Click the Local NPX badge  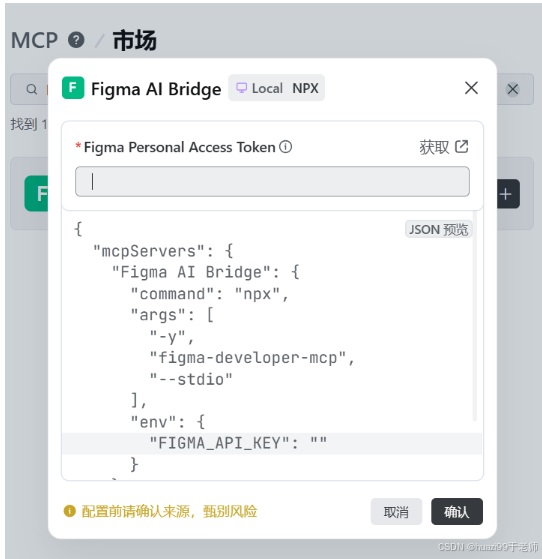[276, 88]
